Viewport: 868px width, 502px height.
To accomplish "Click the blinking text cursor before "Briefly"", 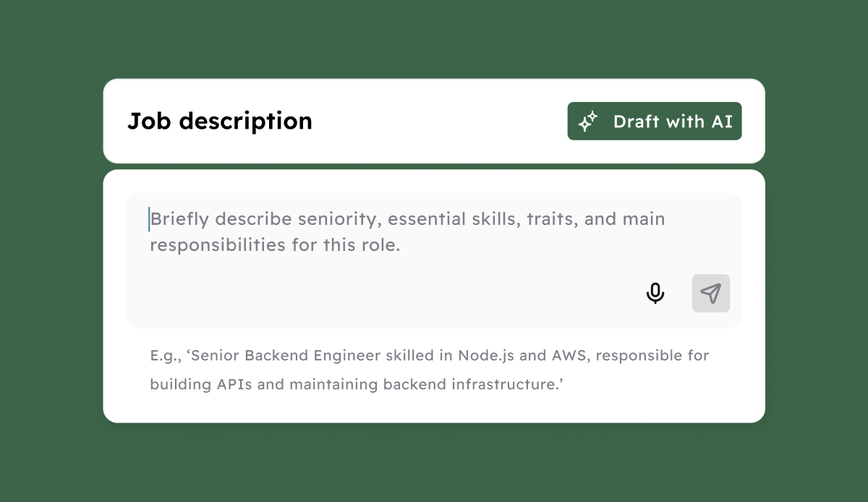I will click(149, 219).
